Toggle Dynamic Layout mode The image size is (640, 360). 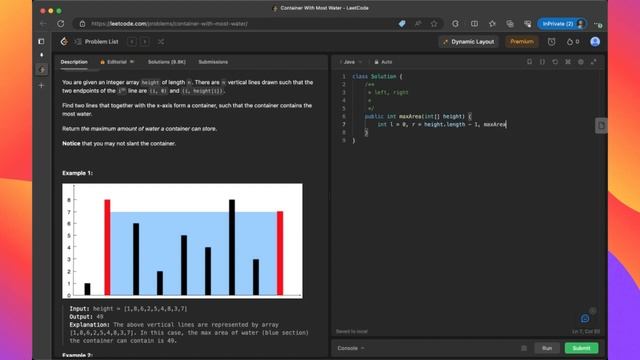pyautogui.click(x=469, y=42)
